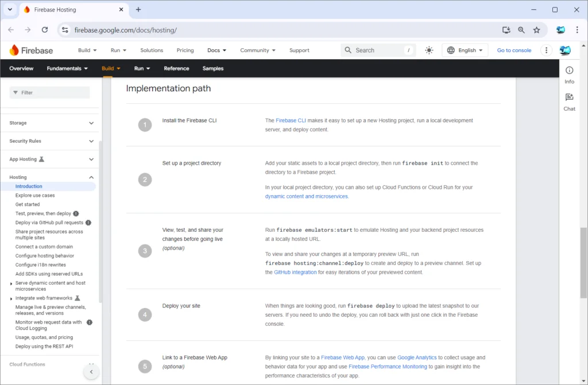Go to the Overview tab
588x385 pixels.
(x=21, y=69)
